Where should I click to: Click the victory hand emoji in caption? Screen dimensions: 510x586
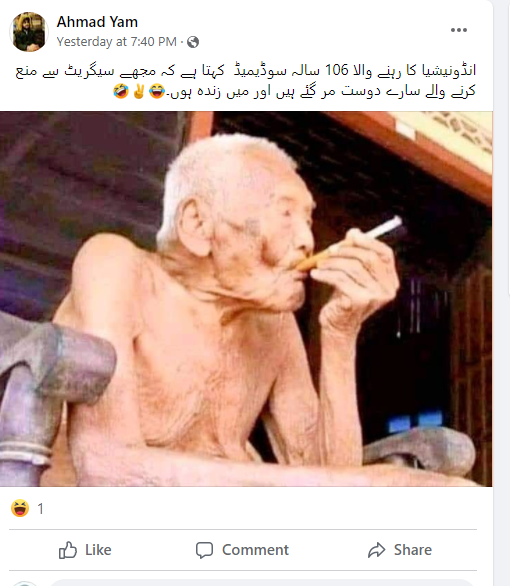139,91
